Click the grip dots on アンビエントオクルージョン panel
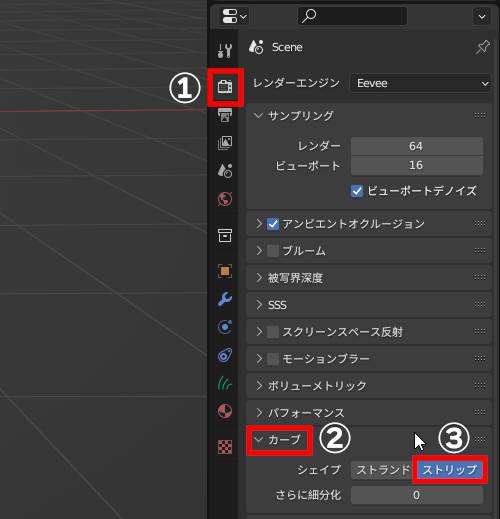The height and width of the screenshot is (519, 500). click(x=480, y=224)
